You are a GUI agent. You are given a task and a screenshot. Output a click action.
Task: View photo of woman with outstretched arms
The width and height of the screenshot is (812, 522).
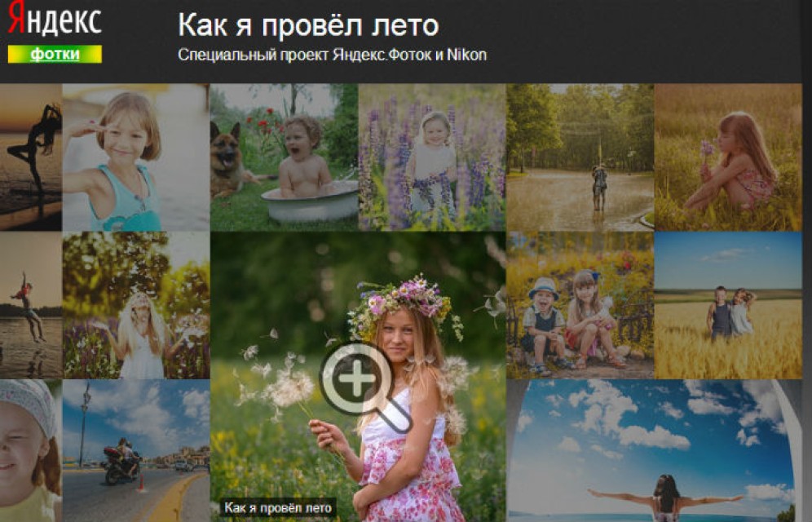coord(652,450)
